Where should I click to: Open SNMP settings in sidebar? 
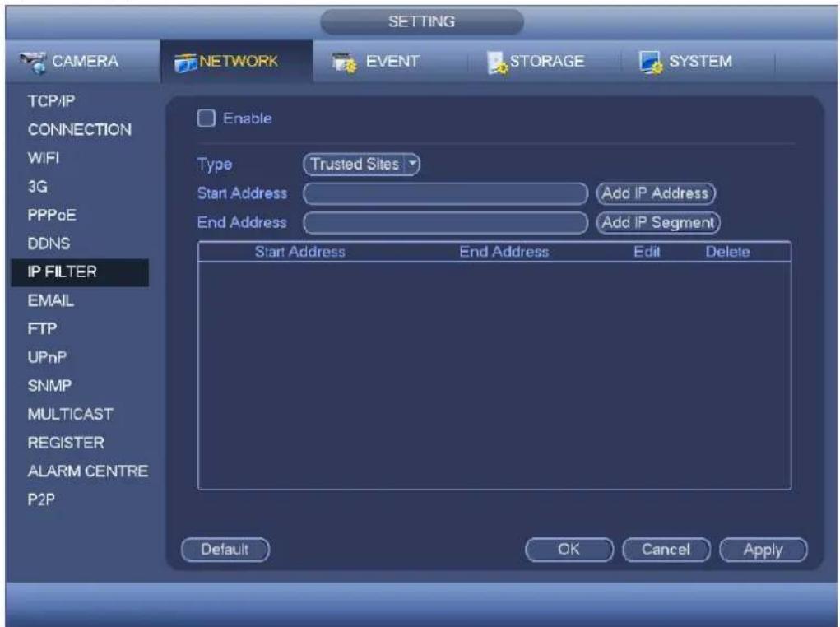click(49, 385)
